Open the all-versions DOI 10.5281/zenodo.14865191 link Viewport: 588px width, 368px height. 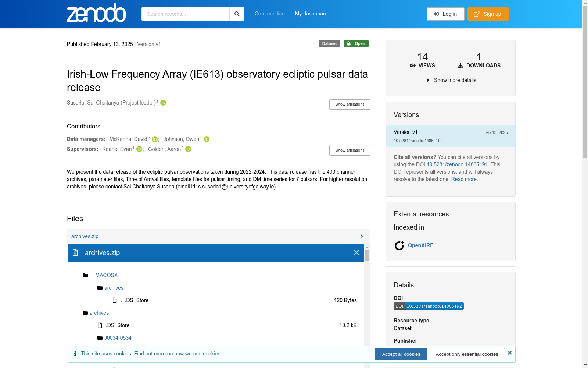(x=457, y=164)
